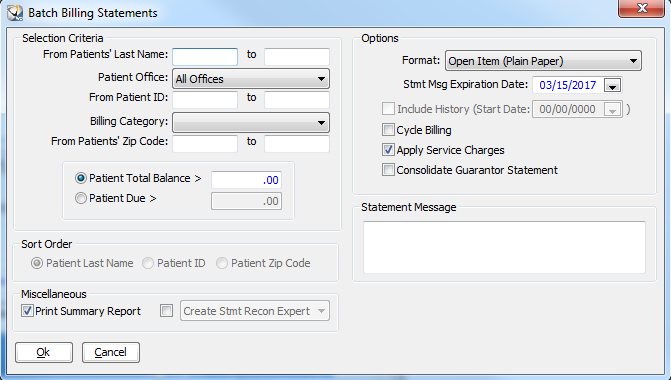Enable the Cycle Billing checkbox
The height and width of the screenshot is (380, 671).
coord(388,130)
